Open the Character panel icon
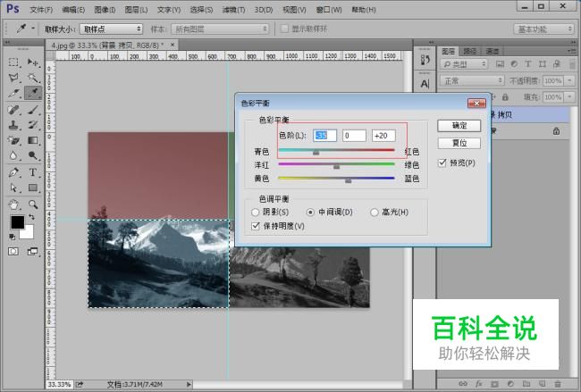Image resolution: width=581 pixels, height=392 pixels. 425,84
